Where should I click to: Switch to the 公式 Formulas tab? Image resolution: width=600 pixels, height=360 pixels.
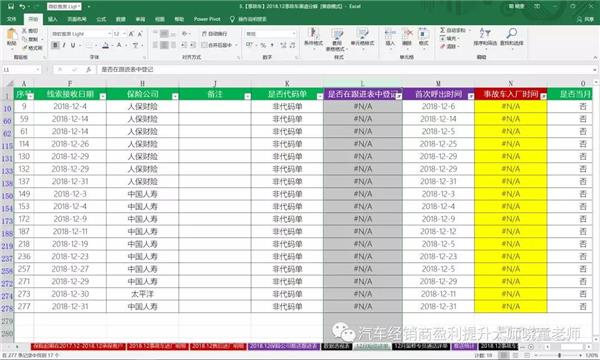pyautogui.click(x=101, y=19)
